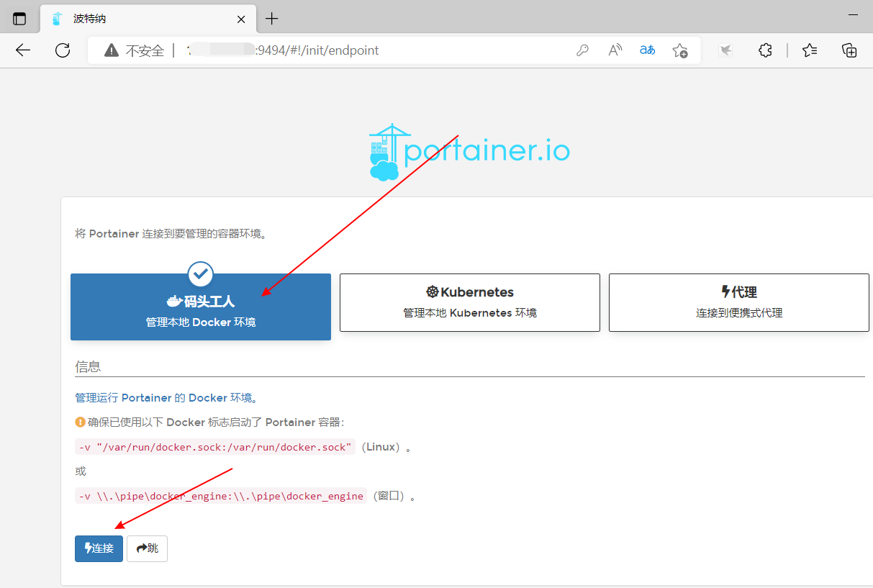Click the saved password key icon
The width and height of the screenshot is (873, 588).
click(583, 50)
